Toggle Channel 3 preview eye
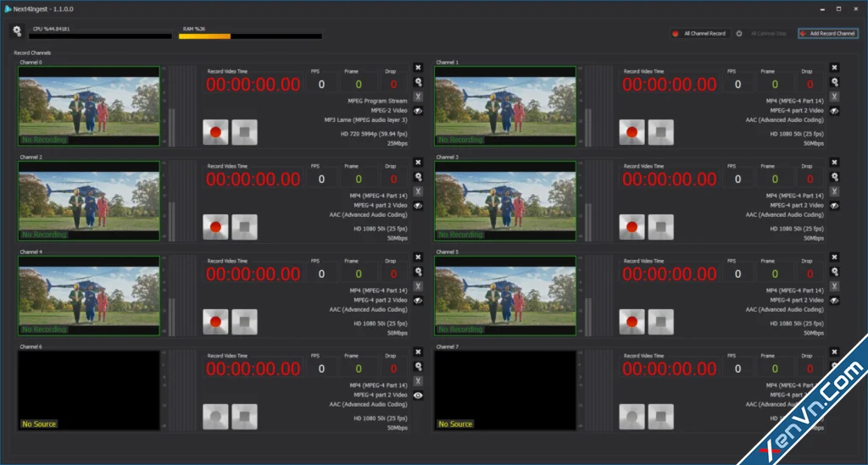 pos(834,206)
